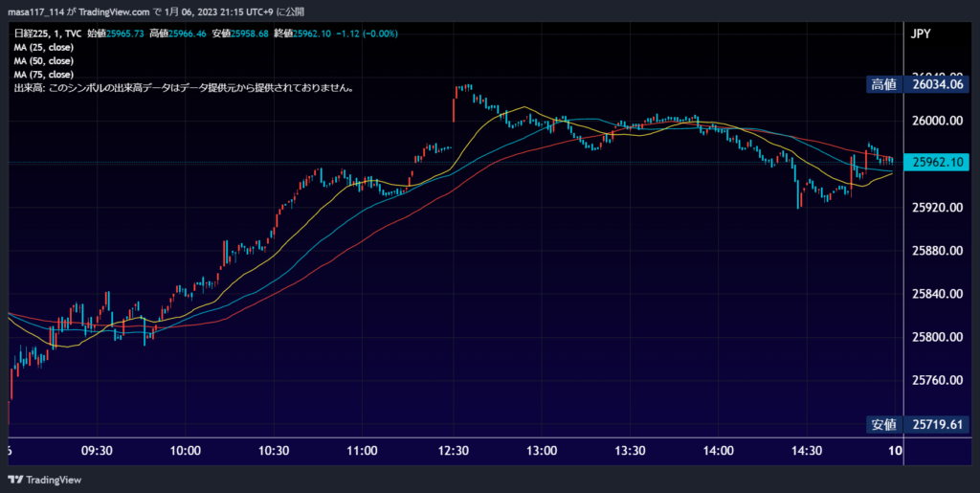Click the 25840.00 price axis label
The image size is (980, 493).
point(937,294)
